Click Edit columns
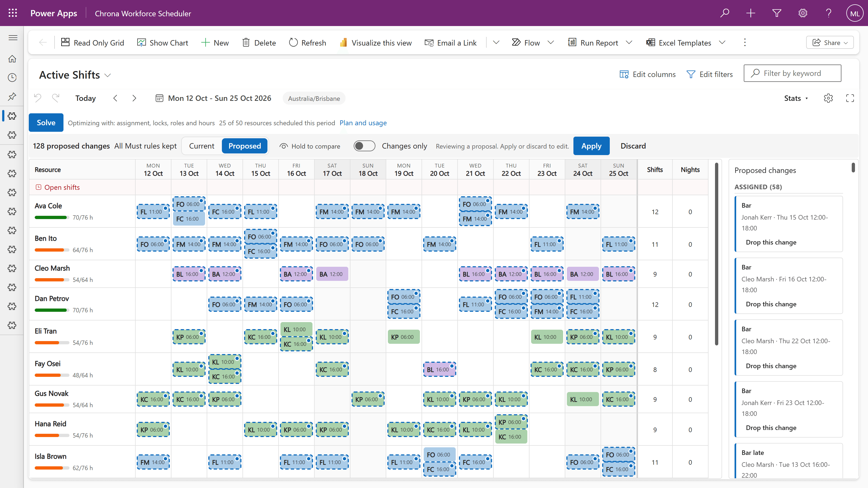 tap(647, 74)
